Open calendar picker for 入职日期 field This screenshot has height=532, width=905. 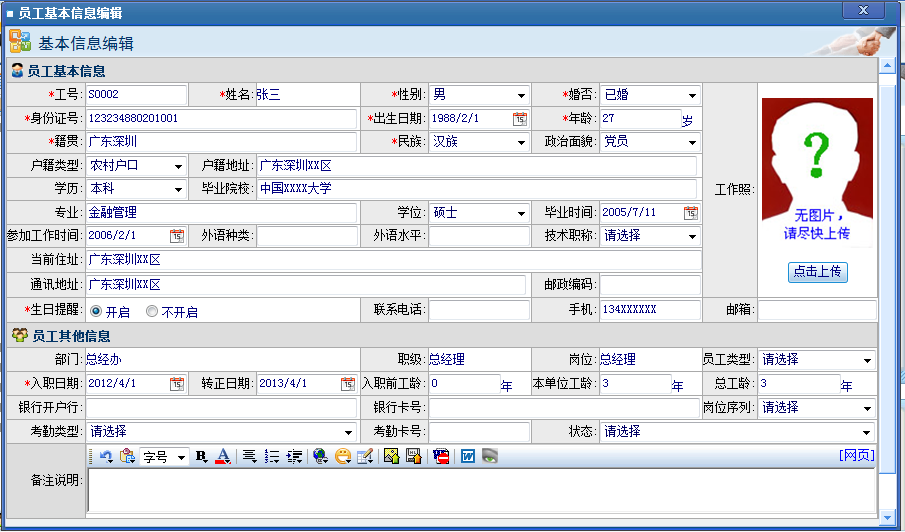(177, 384)
